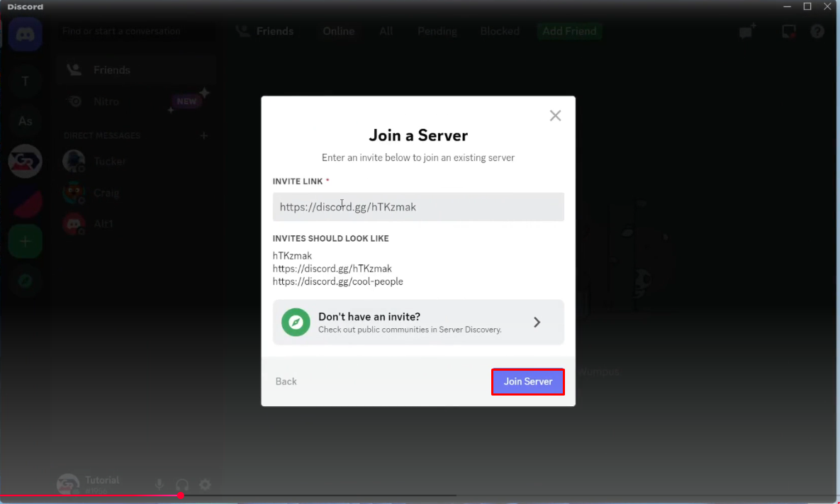
Task: Open the Inbox icon
Action: pyautogui.click(x=788, y=31)
